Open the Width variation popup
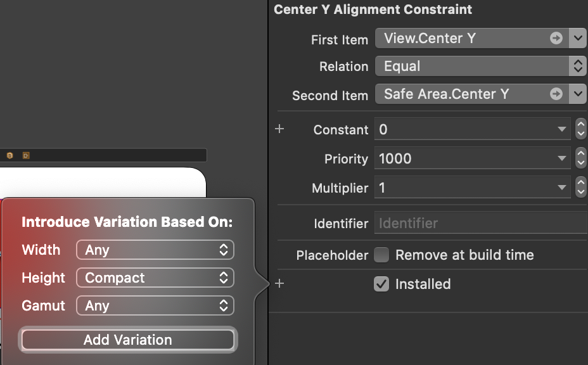 click(x=155, y=250)
